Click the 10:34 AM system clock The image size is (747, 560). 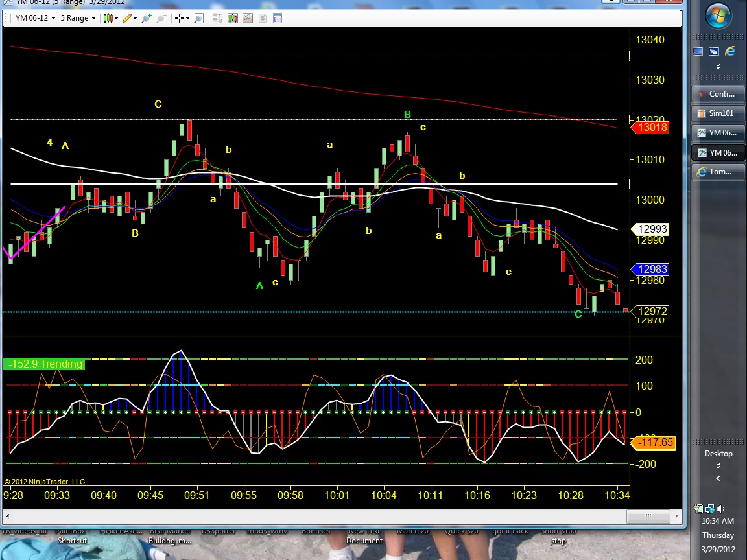tap(718, 521)
